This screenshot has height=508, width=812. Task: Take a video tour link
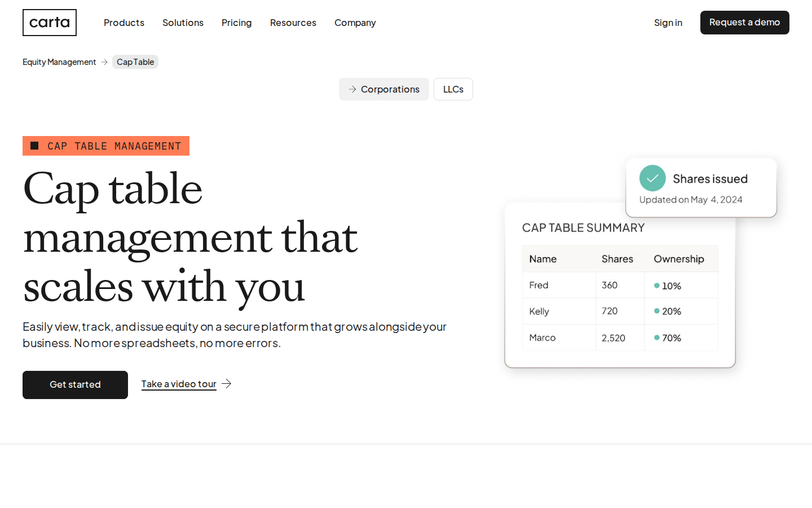coord(179,384)
